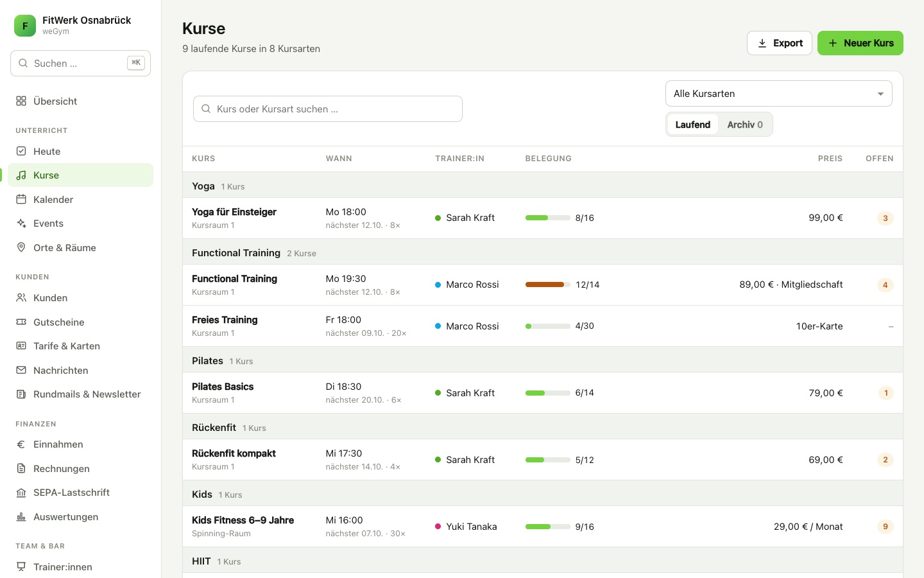
Task: Open the Heute checklist icon
Action: tap(21, 151)
